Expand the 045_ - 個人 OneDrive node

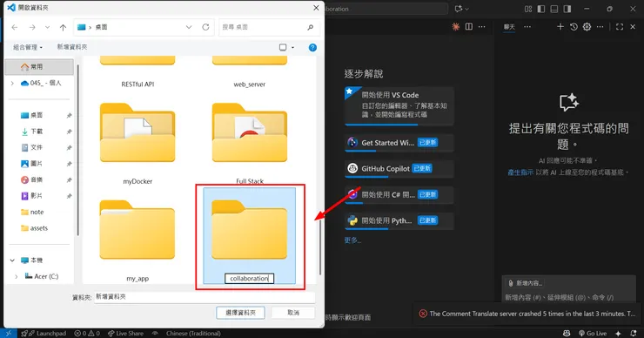pyautogui.click(x=12, y=83)
